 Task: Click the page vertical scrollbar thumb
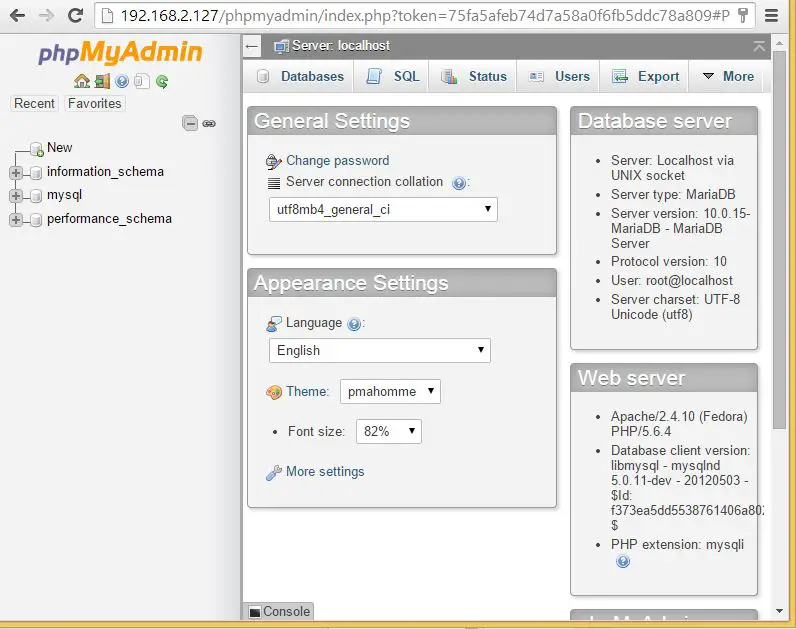[x=779, y=239]
